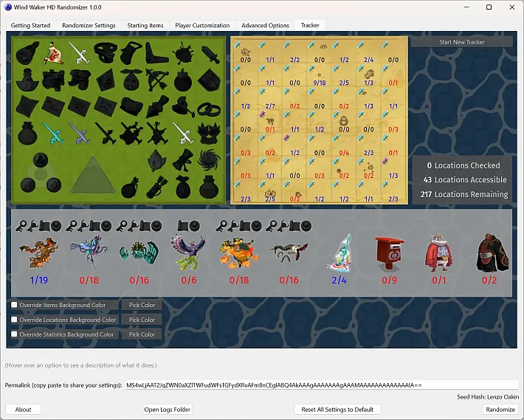Image resolution: width=524 pixels, height=420 pixels.
Task: Toggle the Picto Box item
Action: [53, 80]
